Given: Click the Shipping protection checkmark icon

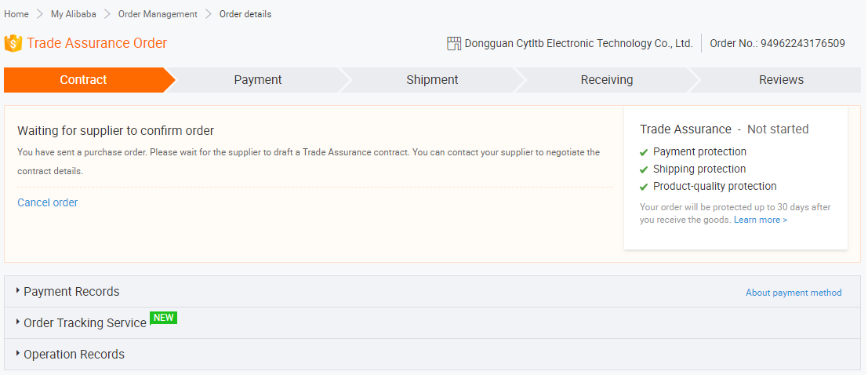Looking at the screenshot, I should tap(644, 169).
